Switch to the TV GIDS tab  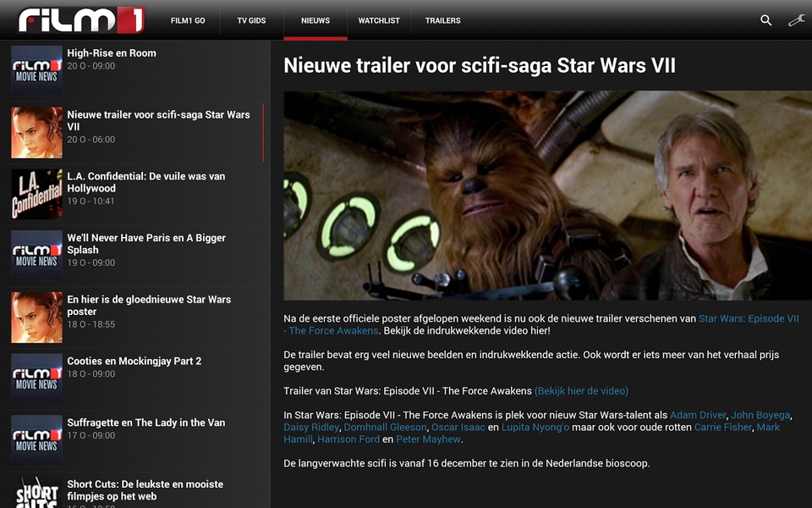tap(252, 20)
